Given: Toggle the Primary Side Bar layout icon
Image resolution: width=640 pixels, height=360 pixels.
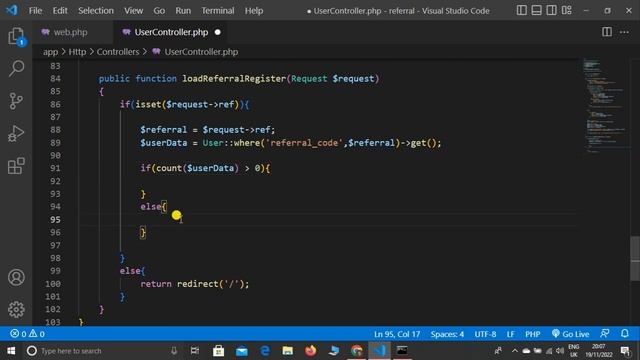Looking at the screenshot, I should click(x=521, y=10).
